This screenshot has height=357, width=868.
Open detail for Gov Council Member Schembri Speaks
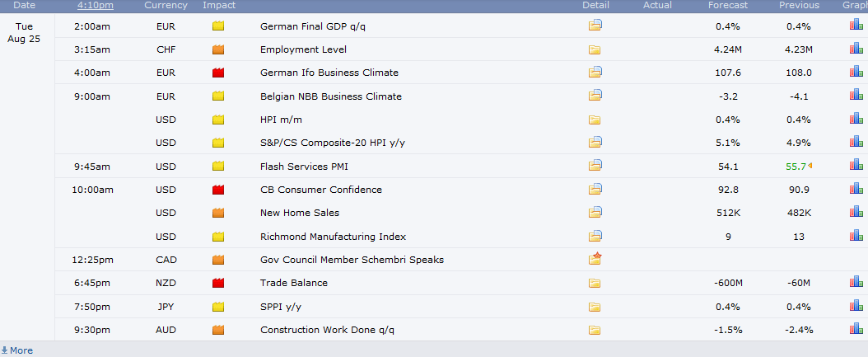pos(595,260)
